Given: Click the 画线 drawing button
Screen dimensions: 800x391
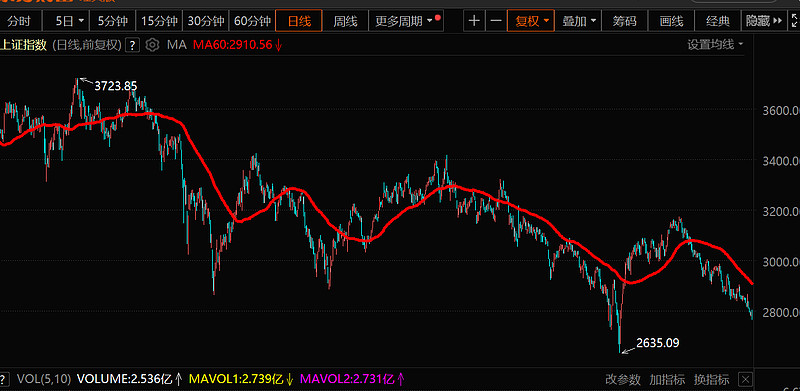Looking at the screenshot, I should click(x=671, y=21).
